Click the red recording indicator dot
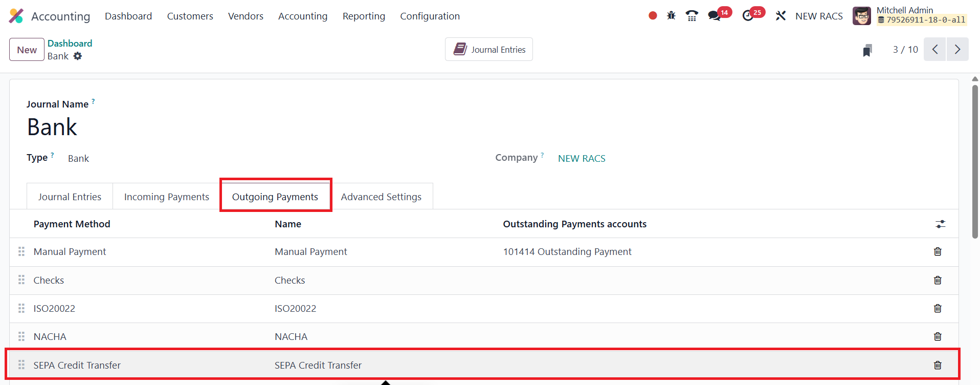 [653, 16]
